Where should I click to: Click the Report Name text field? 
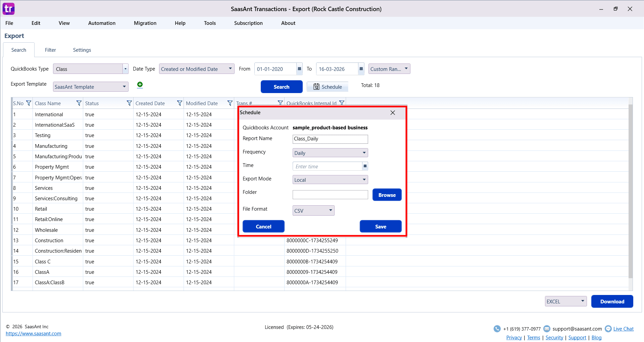click(330, 139)
